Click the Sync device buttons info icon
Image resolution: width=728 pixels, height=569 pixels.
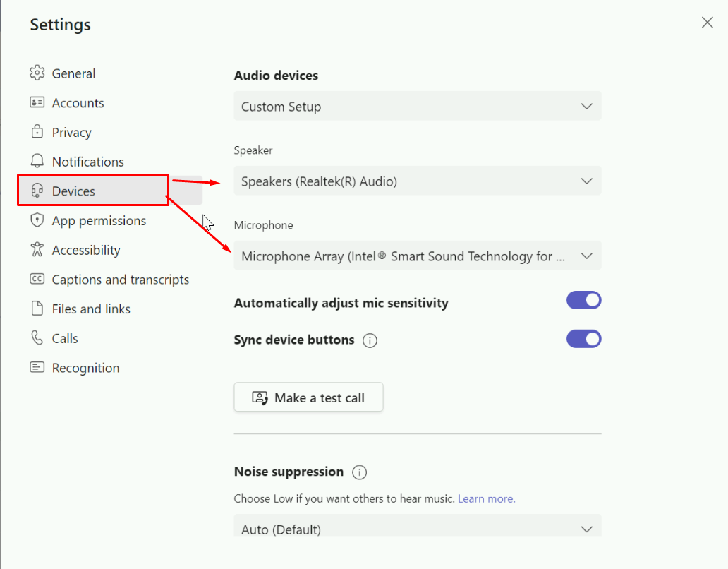pos(370,340)
